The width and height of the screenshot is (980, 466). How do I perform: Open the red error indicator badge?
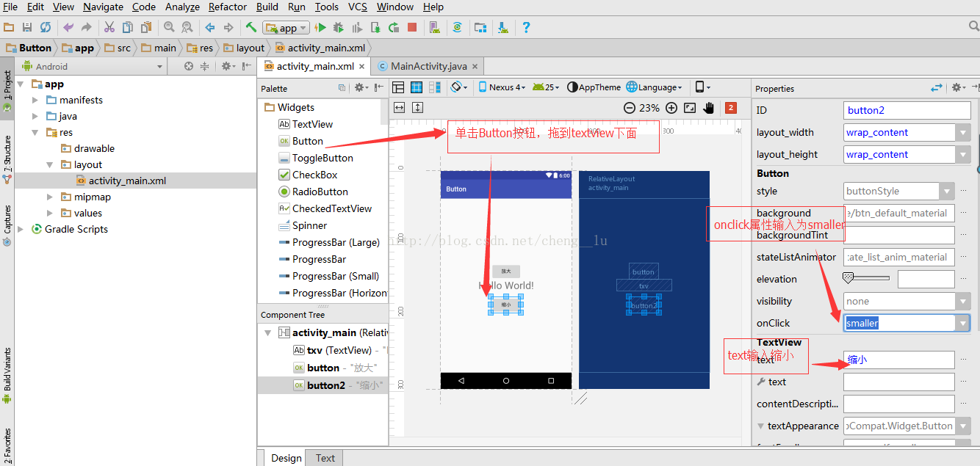click(730, 108)
